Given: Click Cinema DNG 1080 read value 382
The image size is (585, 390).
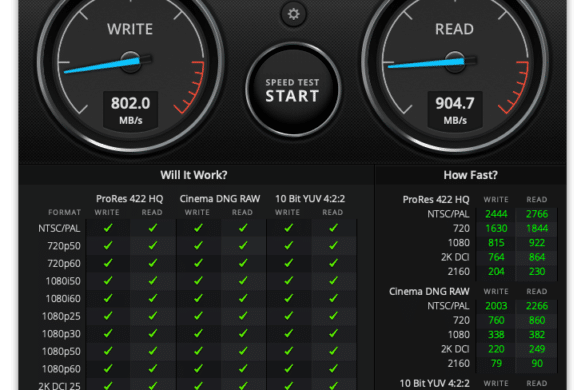Looking at the screenshot, I should pos(537,335).
